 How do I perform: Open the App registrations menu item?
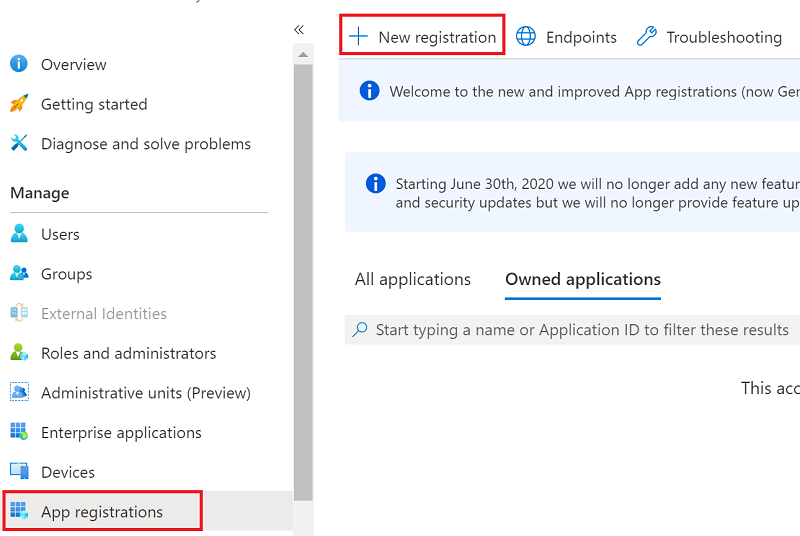coord(101,512)
